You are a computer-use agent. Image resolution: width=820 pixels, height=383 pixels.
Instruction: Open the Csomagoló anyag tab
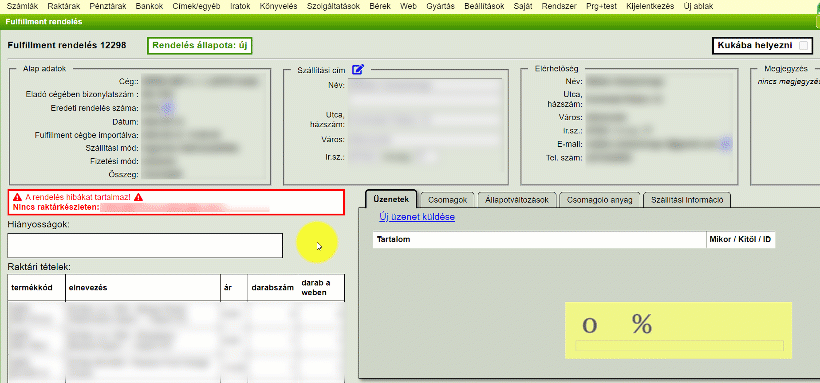click(x=599, y=200)
